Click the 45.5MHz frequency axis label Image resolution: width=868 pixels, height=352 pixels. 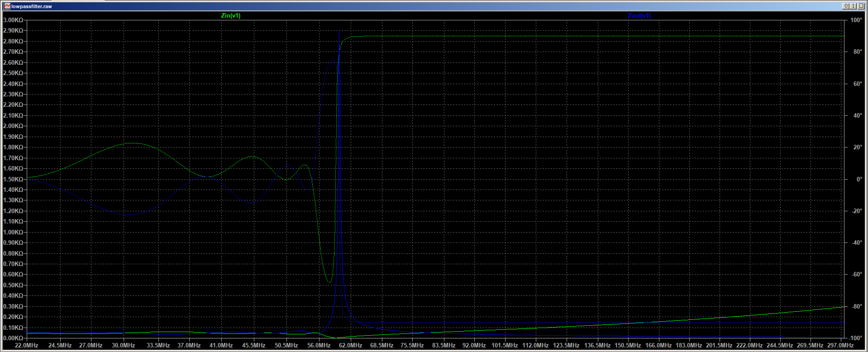254,345
